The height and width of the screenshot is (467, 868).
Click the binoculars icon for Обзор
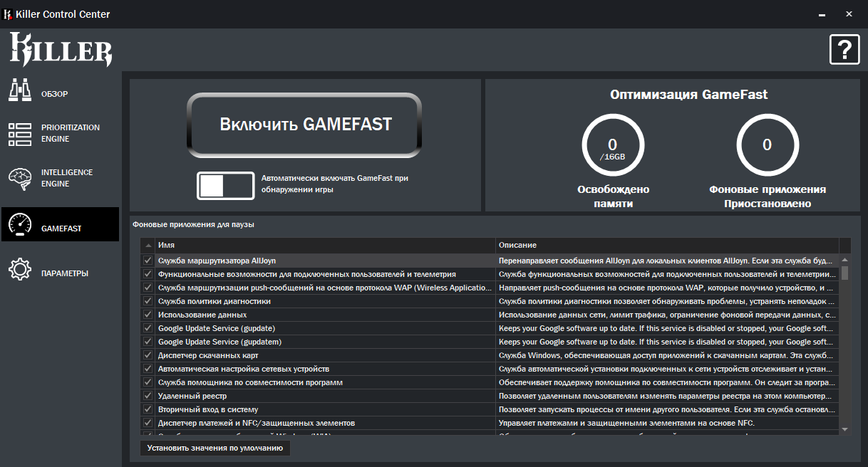(20, 90)
